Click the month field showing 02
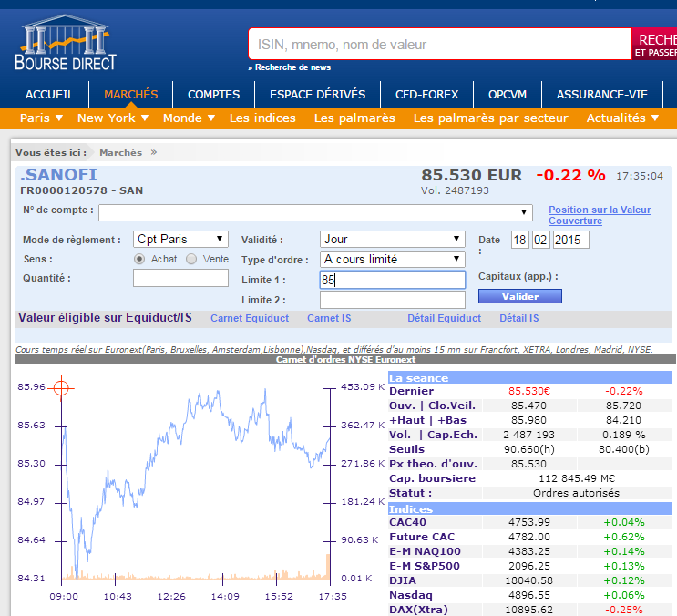 coord(540,240)
